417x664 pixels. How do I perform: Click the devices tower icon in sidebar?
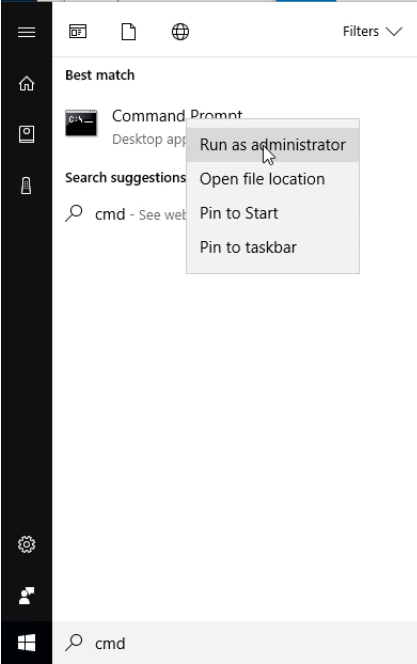pyautogui.click(x=26, y=185)
